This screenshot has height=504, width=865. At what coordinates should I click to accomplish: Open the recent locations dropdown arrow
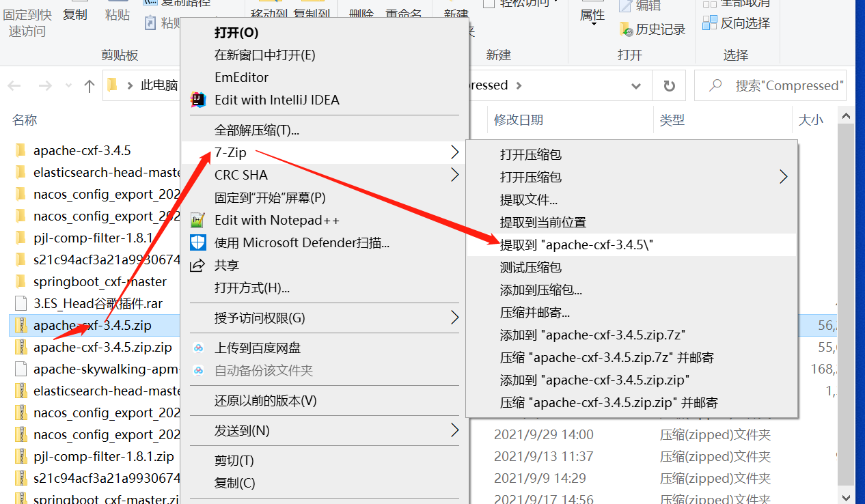point(68,87)
